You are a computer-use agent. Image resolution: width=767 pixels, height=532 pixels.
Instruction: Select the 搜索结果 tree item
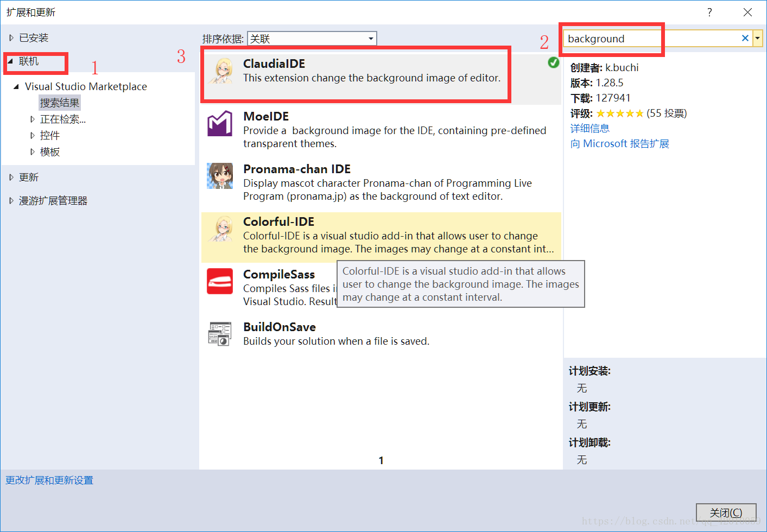coord(60,103)
